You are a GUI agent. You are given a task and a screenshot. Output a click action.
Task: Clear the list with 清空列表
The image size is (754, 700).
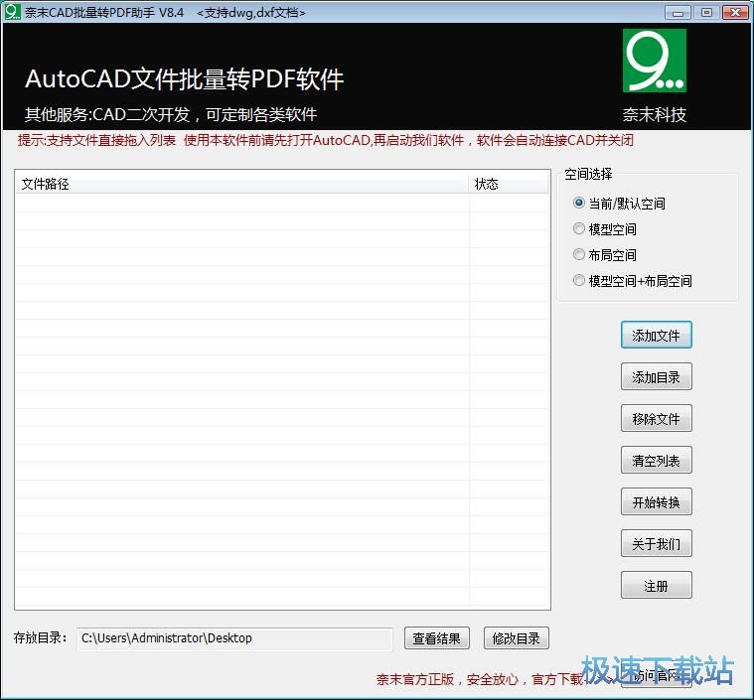[x=656, y=461]
